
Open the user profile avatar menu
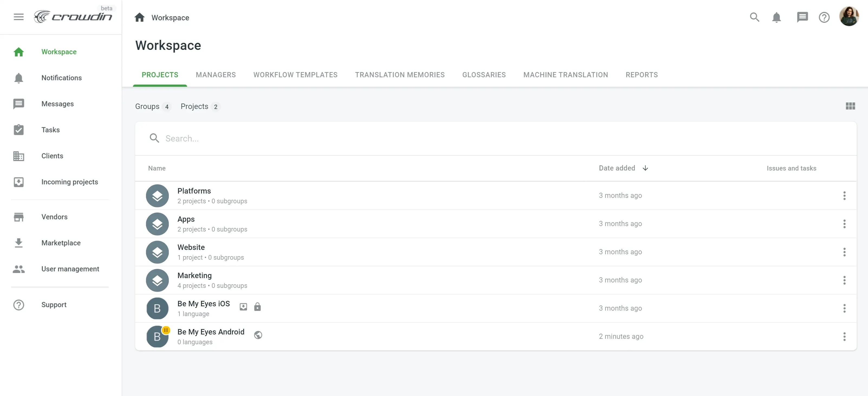click(x=849, y=16)
